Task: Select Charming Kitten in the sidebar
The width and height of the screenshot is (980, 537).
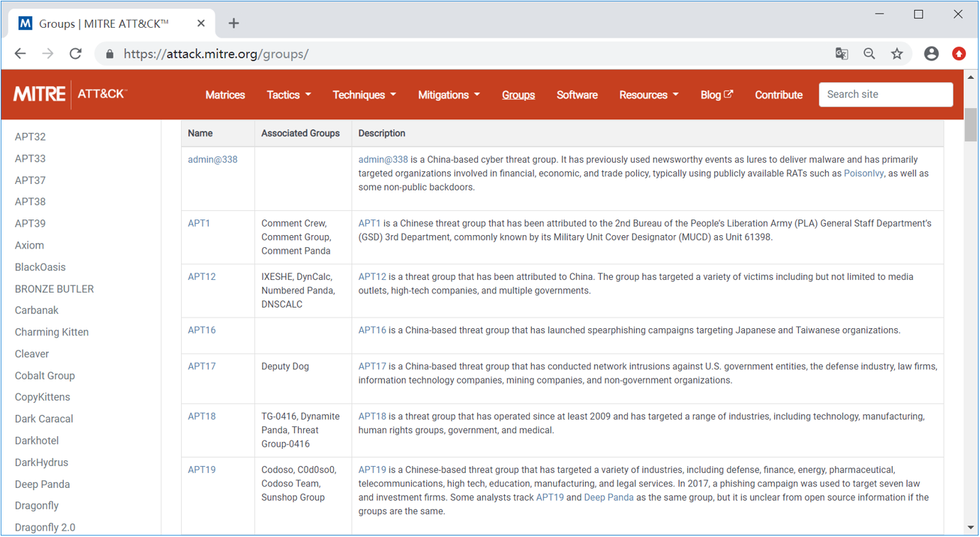Action: [x=52, y=332]
